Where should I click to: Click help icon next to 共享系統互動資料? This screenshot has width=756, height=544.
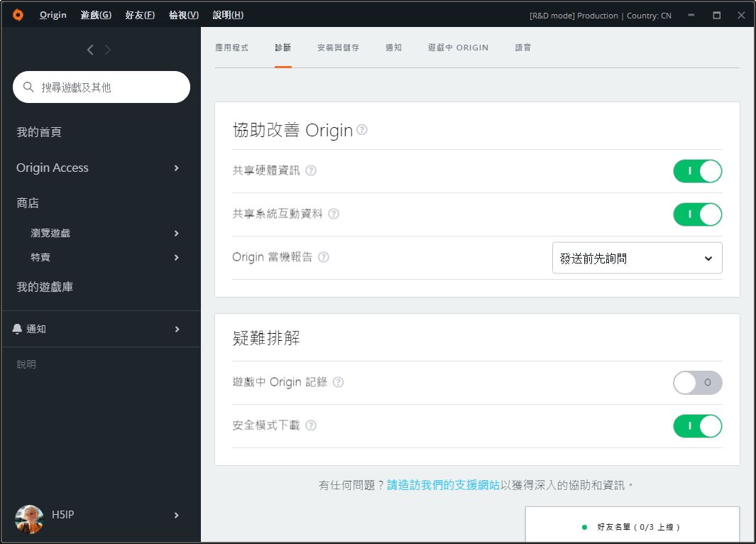[x=334, y=214]
